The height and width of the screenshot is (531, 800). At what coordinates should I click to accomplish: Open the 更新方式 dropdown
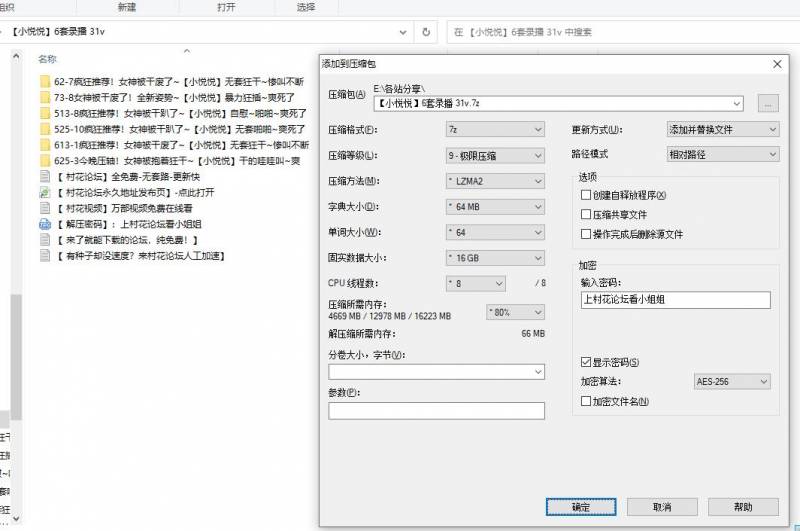coord(722,130)
